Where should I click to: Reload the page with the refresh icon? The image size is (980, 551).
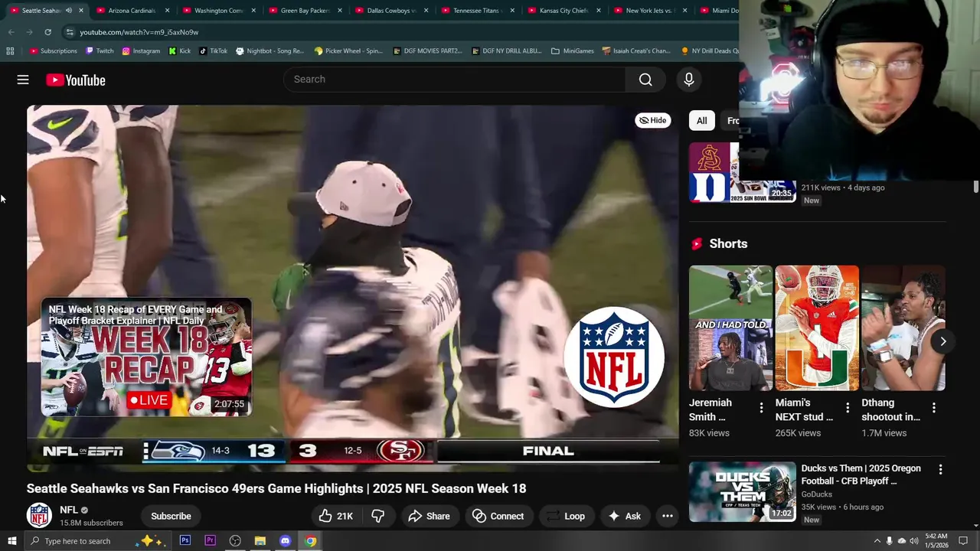(x=47, y=32)
